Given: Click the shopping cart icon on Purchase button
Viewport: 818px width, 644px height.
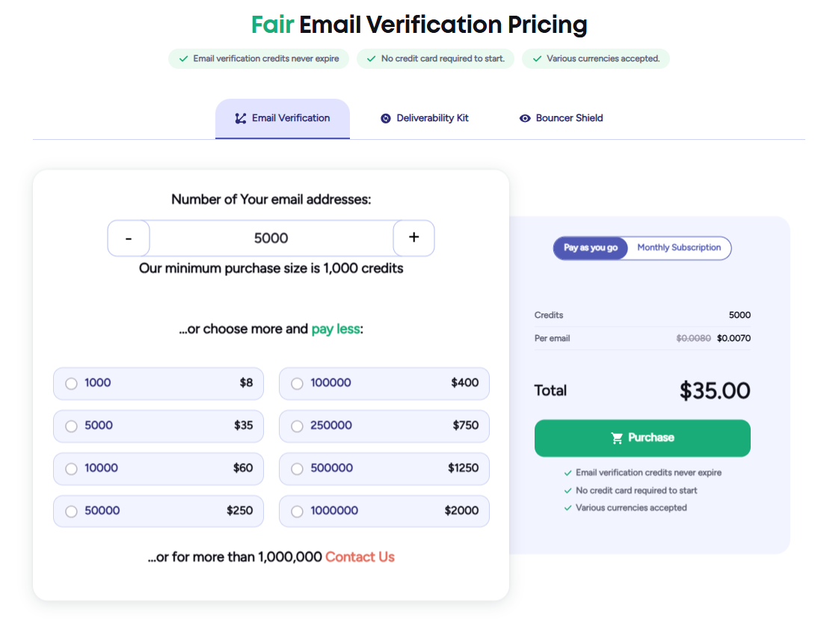Looking at the screenshot, I should (617, 438).
